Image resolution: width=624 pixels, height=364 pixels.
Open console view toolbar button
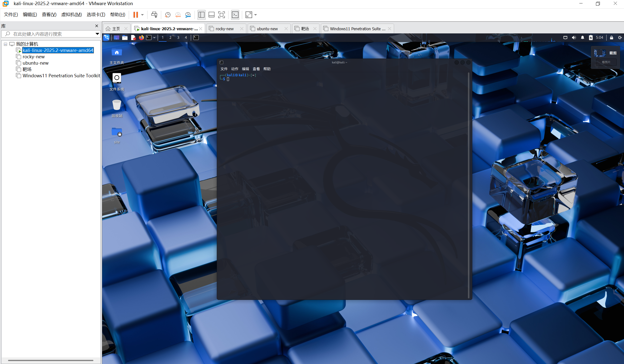pos(235,15)
